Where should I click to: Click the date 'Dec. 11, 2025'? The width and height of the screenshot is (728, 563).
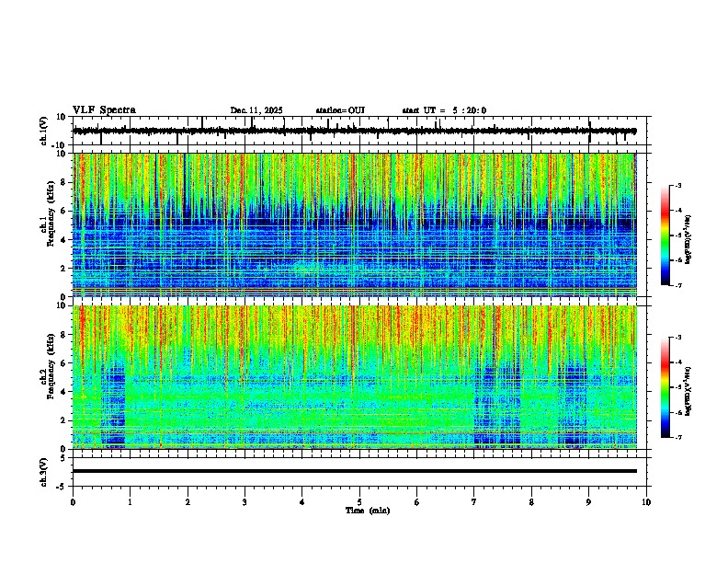click(x=256, y=110)
